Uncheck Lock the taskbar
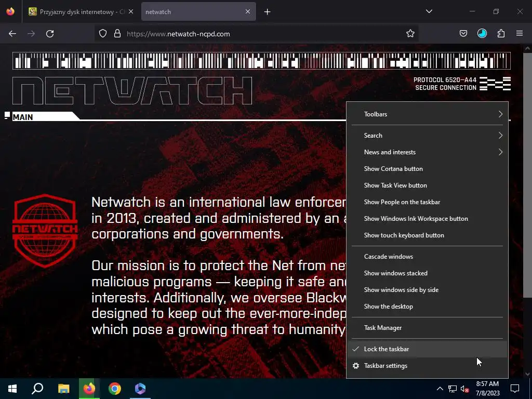532x399 pixels. [x=427, y=349]
